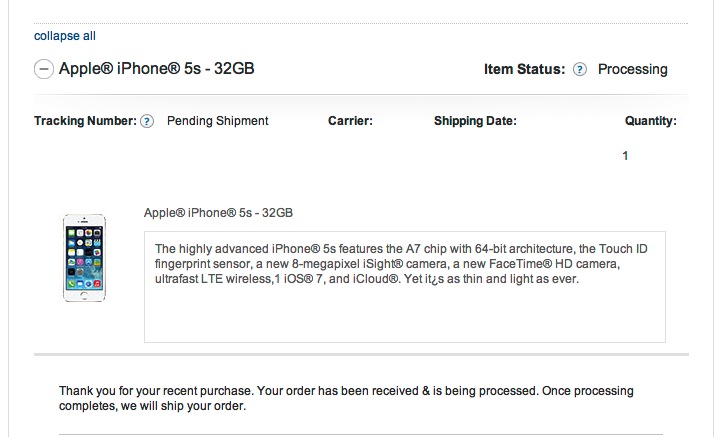This screenshot has height=437, width=718.
Task: Click the Tracking Number label
Action: point(85,121)
